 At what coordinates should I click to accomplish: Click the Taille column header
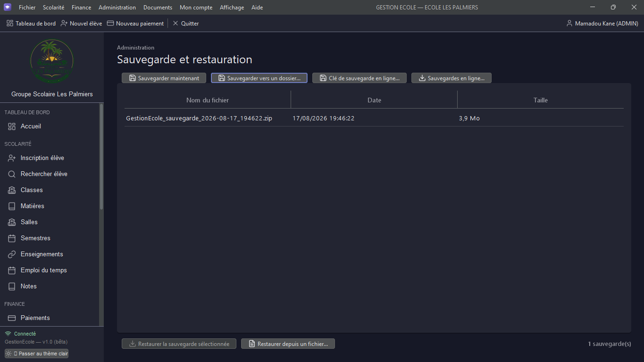tap(541, 100)
